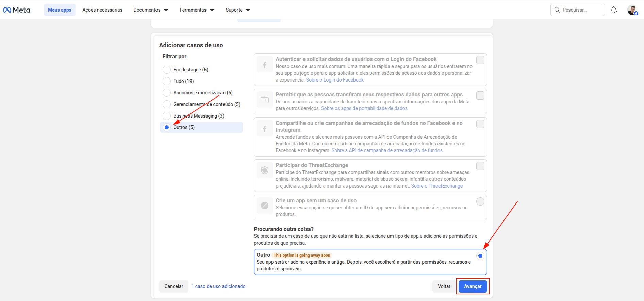Open the profile avatar menu
The width and height of the screenshot is (644, 301).
tap(632, 10)
